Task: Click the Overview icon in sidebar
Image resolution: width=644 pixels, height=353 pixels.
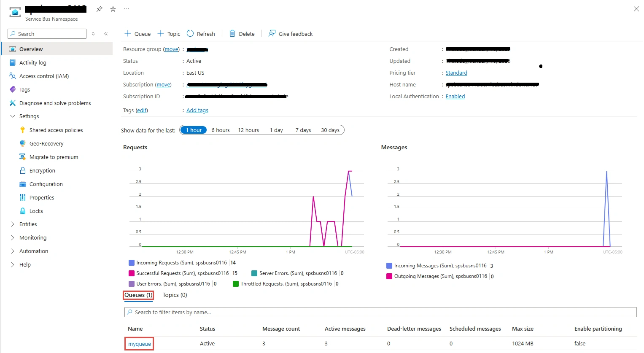Action: tap(13, 49)
